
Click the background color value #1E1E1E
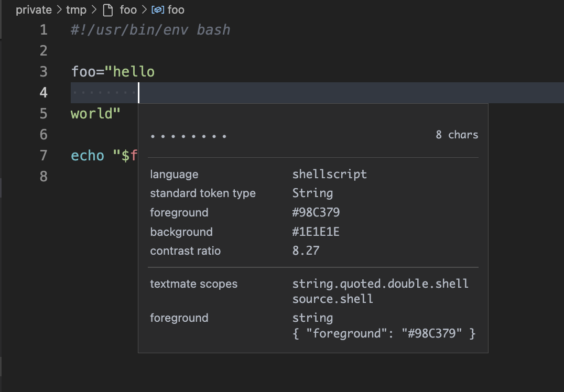click(316, 232)
